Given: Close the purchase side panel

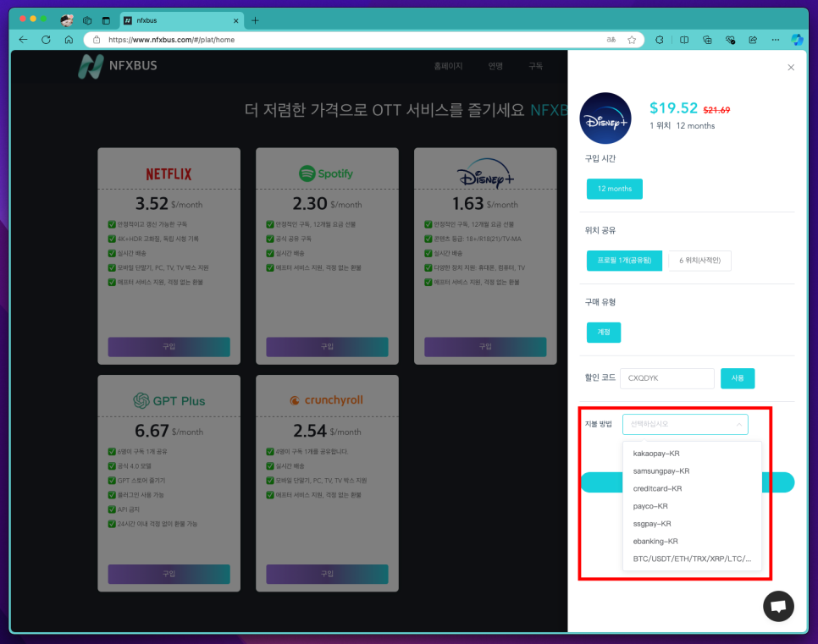Looking at the screenshot, I should pos(791,67).
